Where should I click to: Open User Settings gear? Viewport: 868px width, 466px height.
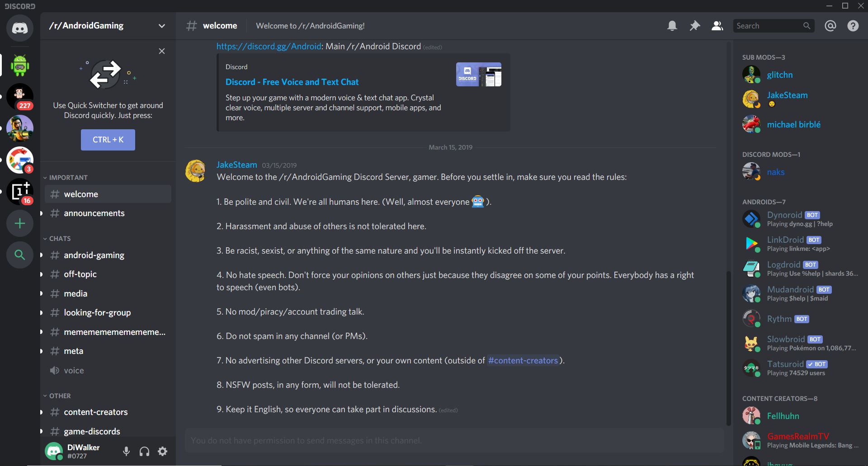(x=163, y=451)
